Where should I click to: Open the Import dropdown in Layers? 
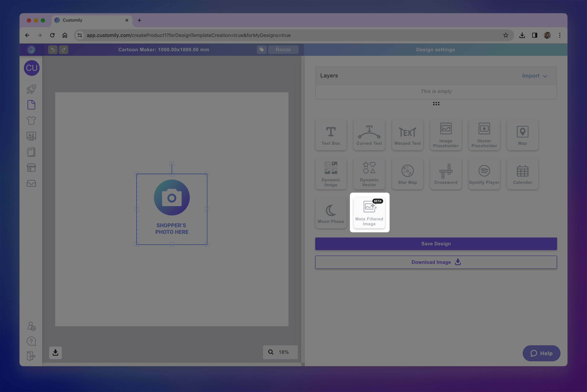[x=534, y=76]
